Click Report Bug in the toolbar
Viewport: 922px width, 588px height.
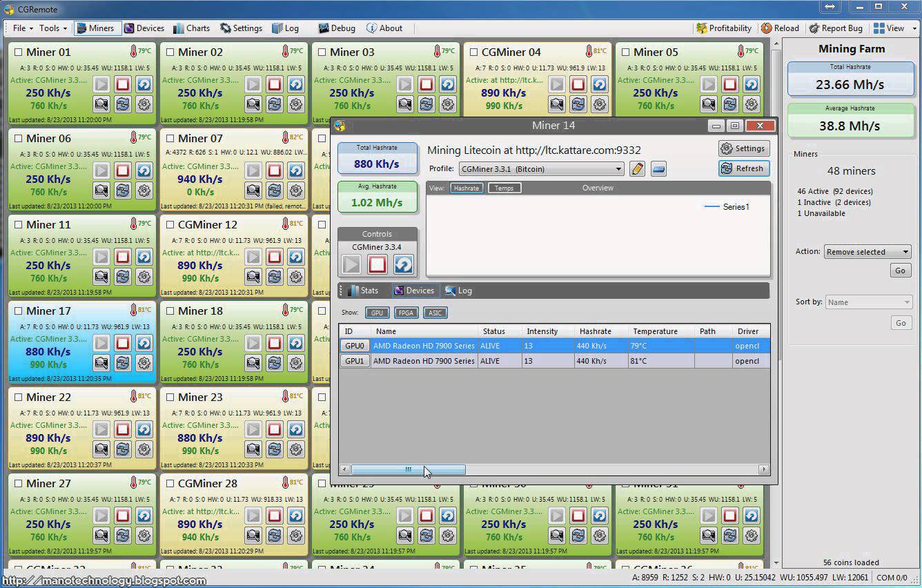coord(836,28)
